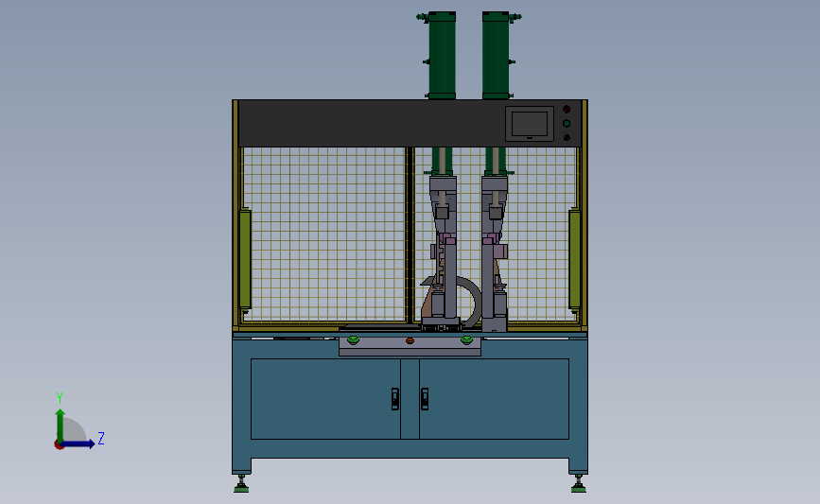Select the left green cylinder on top
The image size is (820, 504).
coord(442,56)
